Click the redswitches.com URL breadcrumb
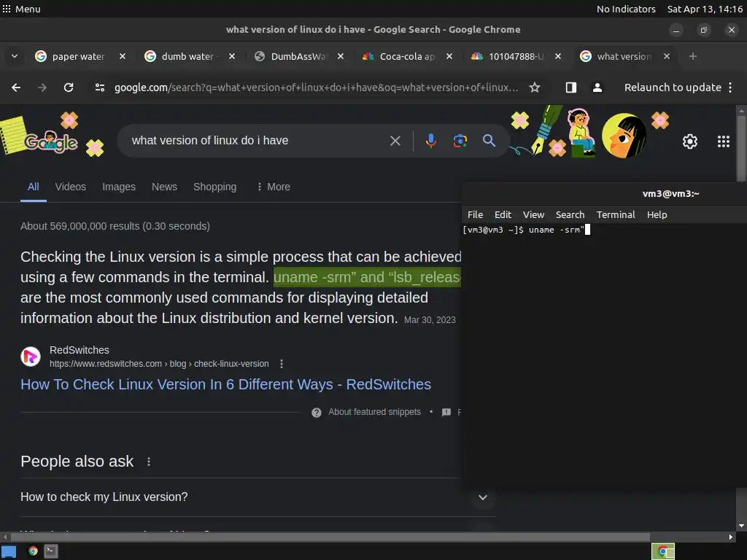This screenshot has width=747, height=560. pos(159,364)
